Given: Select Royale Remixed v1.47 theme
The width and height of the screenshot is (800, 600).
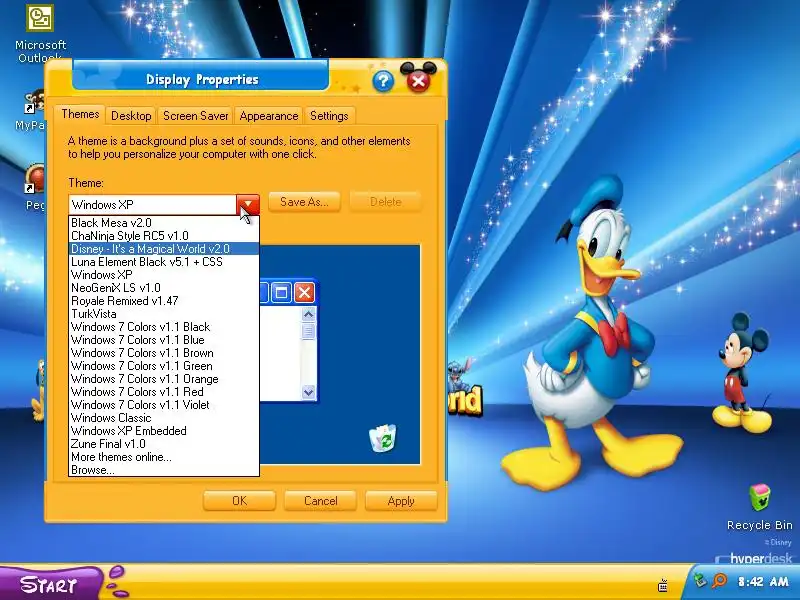Looking at the screenshot, I should pos(164,301).
